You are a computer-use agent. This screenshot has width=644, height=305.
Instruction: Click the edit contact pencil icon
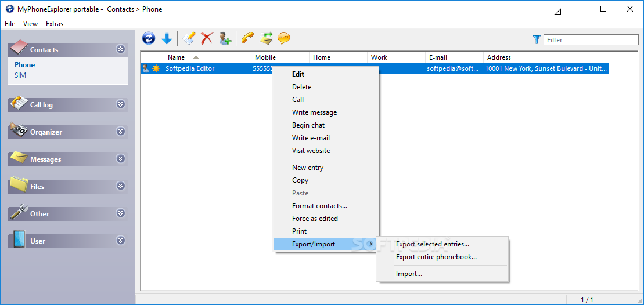(189, 38)
